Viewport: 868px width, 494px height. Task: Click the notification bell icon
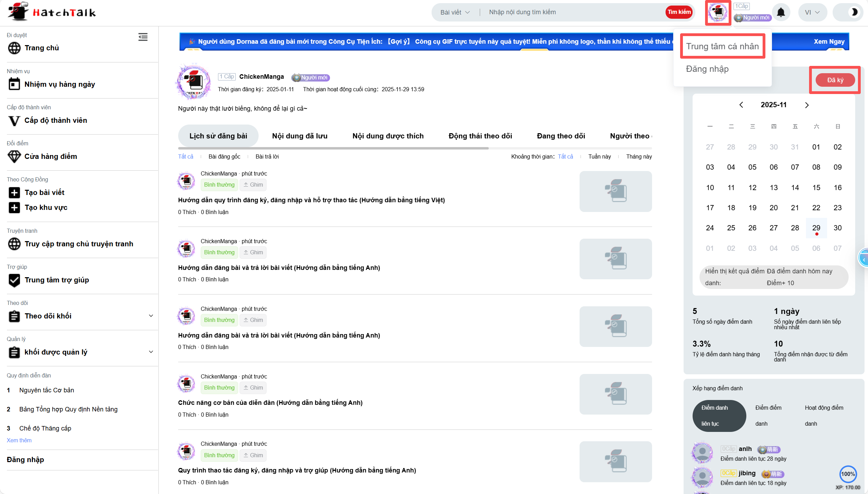tap(781, 13)
